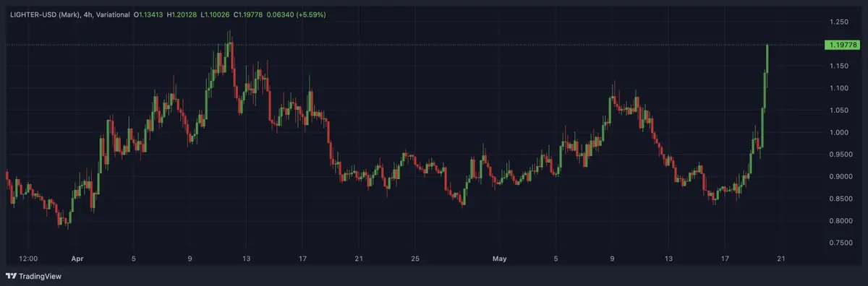Viewport: 868px width, 286px height.
Task: Click the 1.100 price axis label
Action: tap(839, 88)
